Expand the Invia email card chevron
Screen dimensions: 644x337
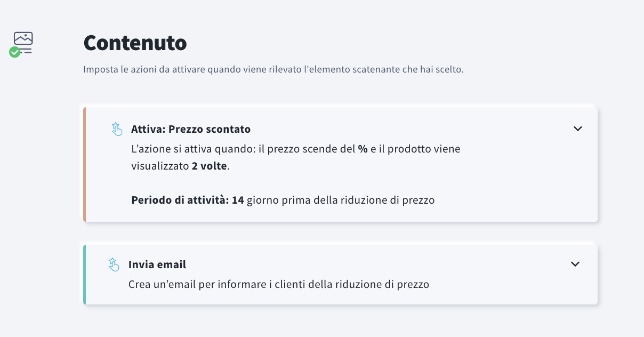(x=575, y=264)
